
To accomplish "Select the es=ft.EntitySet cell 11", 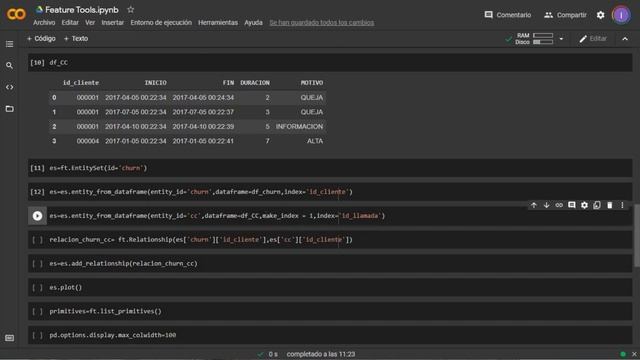I will (x=330, y=168).
